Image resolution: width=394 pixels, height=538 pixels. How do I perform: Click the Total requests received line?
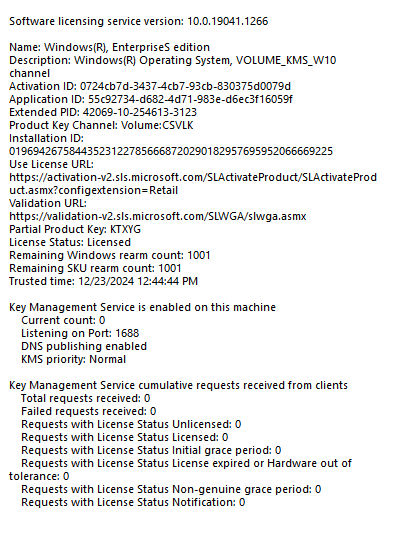coord(85,398)
